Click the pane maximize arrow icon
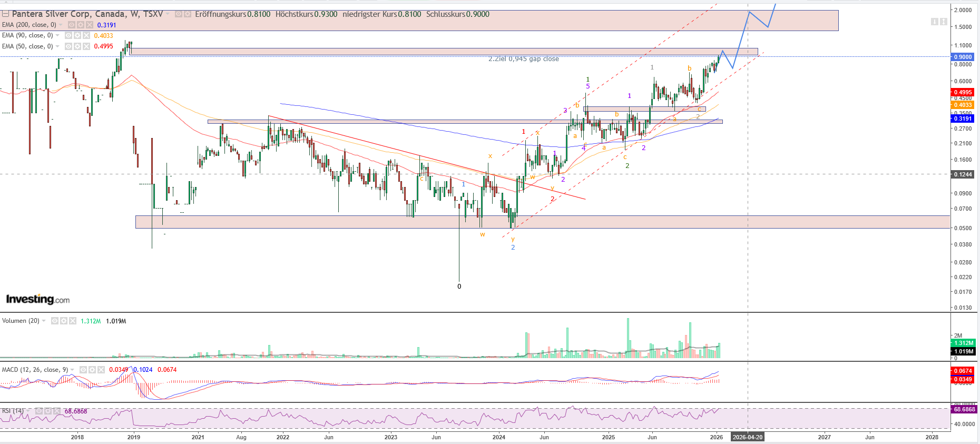The height and width of the screenshot is (444, 980). [943, 22]
